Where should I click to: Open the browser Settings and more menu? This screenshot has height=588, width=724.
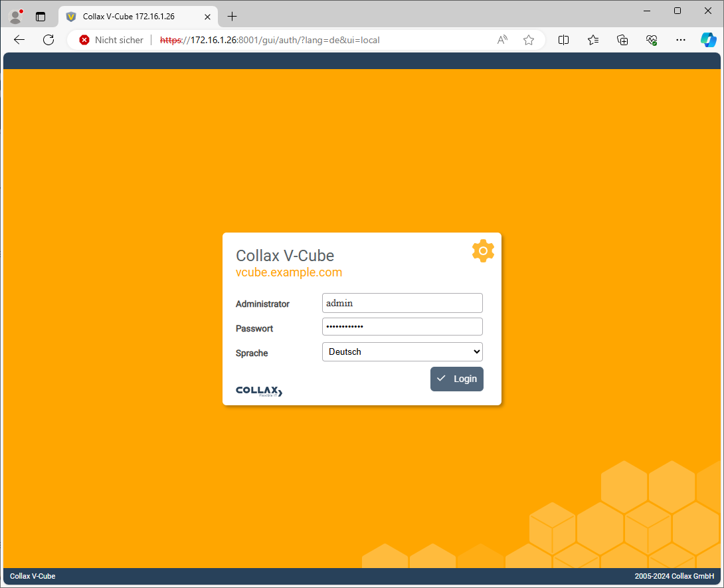pyautogui.click(x=681, y=40)
